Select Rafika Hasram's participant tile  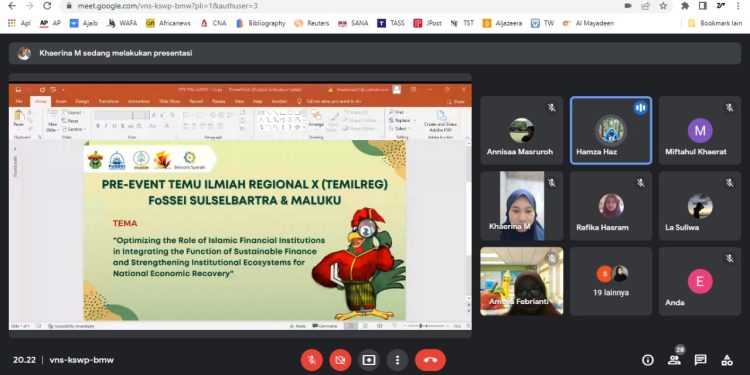point(611,206)
